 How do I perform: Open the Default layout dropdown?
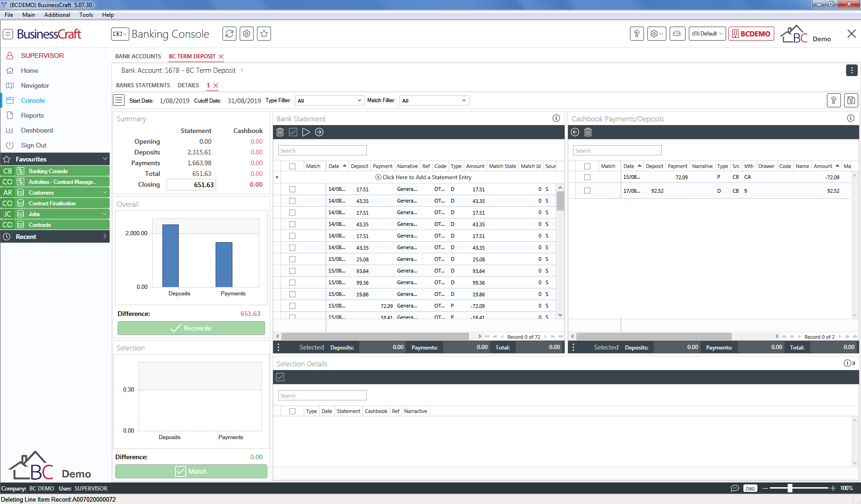tap(707, 34)
